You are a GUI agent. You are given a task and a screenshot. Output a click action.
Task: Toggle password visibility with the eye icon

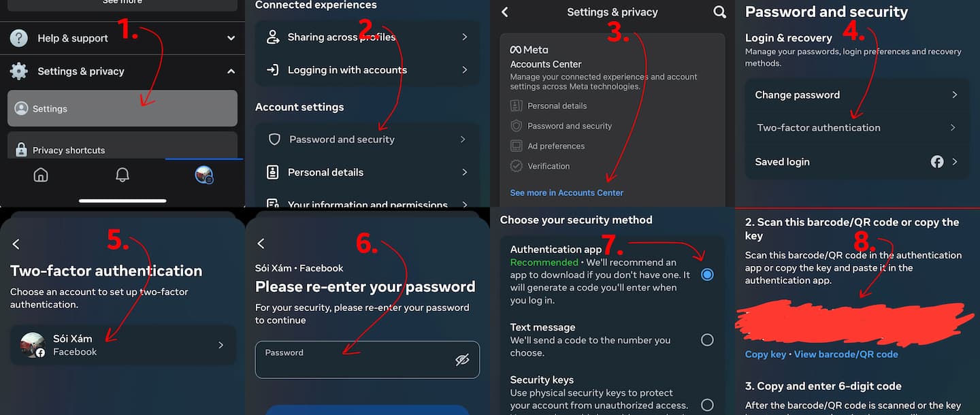click(x=463, y=359)
